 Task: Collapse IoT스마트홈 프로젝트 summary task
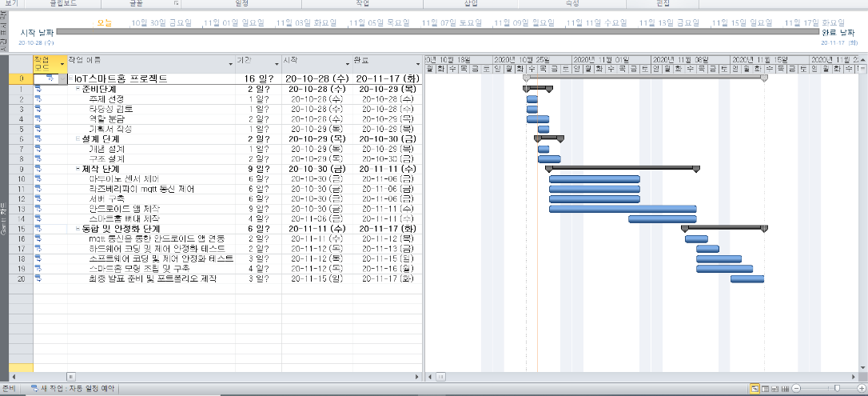(70, 78)
